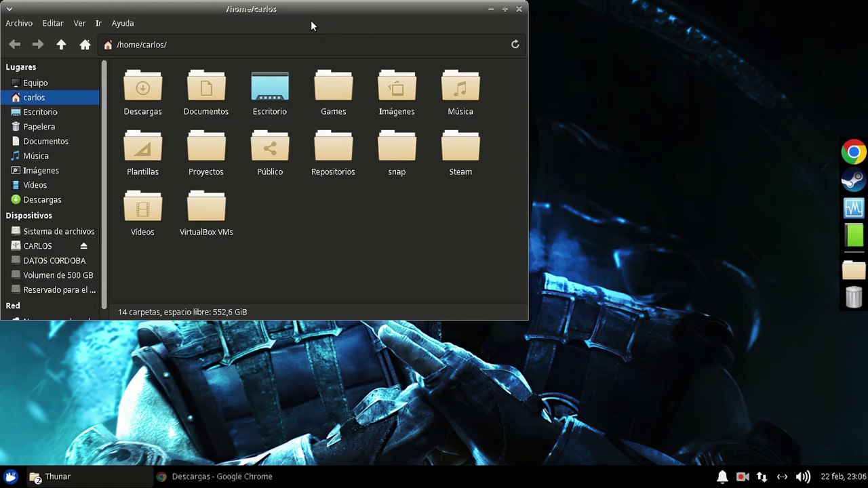The width and height of the screenshot is (868, 488).
Task: Open the Imágenes folder icon
Action: click(x=397, y=87)
